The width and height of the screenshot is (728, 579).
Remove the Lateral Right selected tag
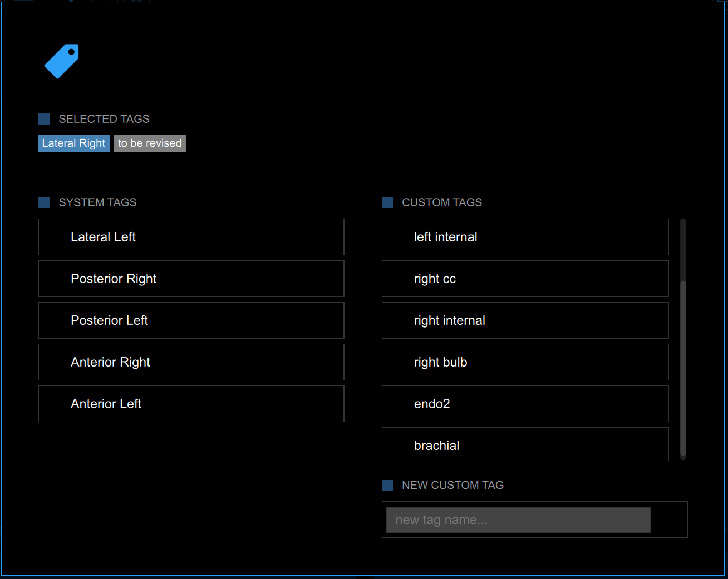pos(73,143)
